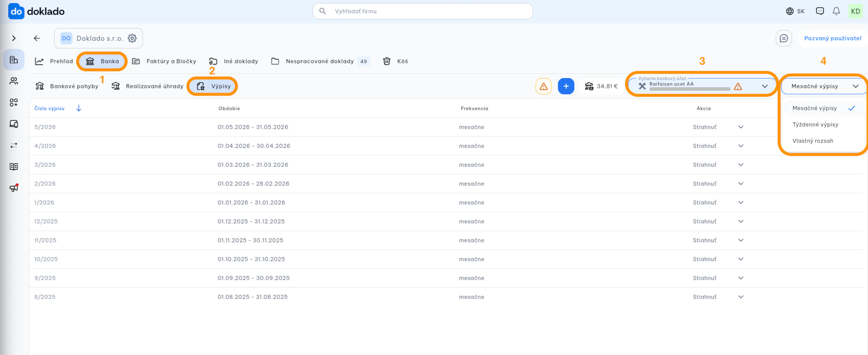The image size is (868, 355).
Task: Click the doklado logo
Action: pos(36,11)
